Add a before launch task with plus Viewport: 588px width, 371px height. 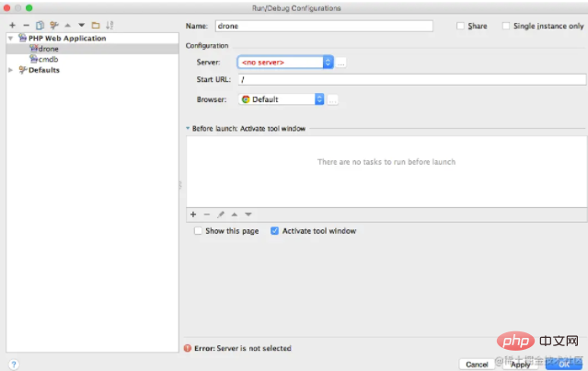point(193,214)
